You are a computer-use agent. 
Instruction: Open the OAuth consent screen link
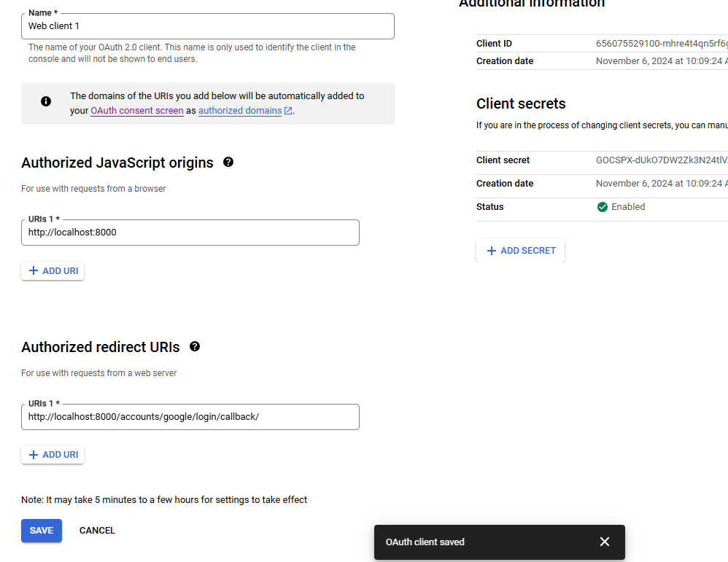(136, 111)
